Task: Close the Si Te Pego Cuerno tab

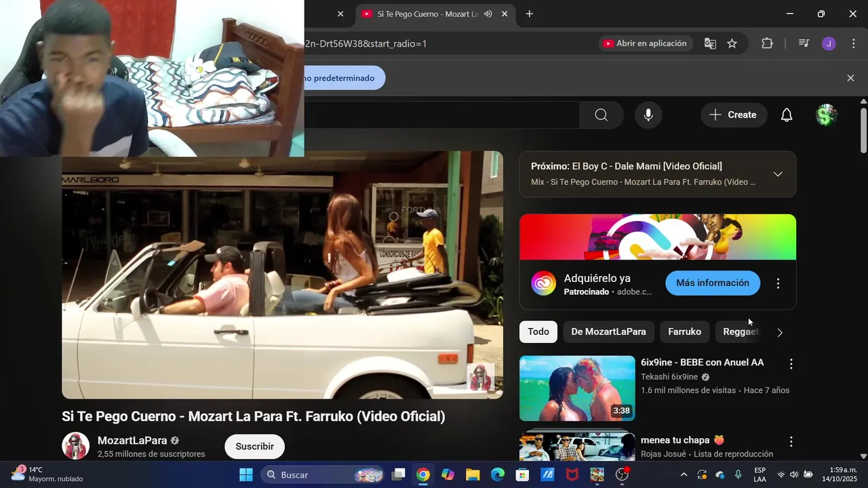Action: 504,14
